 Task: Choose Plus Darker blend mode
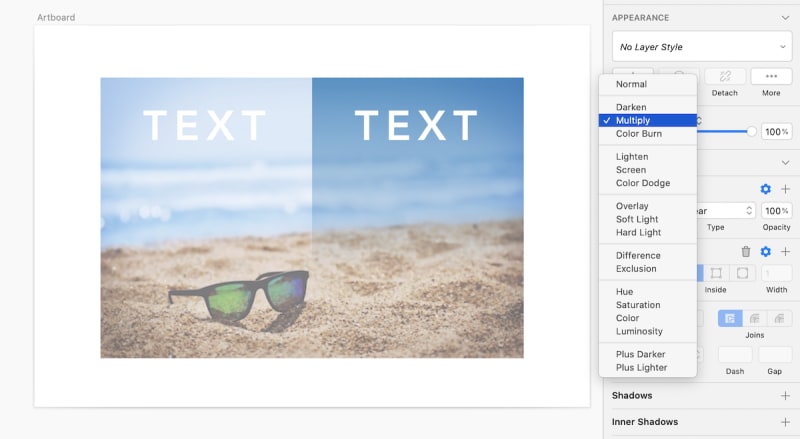point(648,355)
